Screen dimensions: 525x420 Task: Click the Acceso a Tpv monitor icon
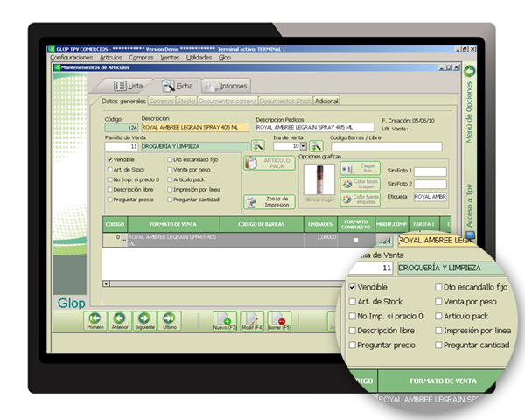(470, 235)
